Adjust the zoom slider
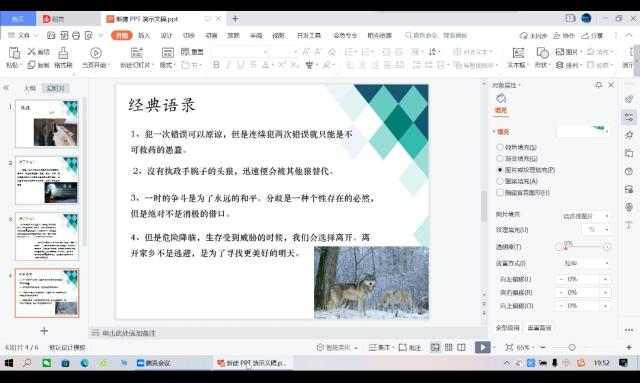This screenshot has height=383, width=640. [x=572, y=347]
